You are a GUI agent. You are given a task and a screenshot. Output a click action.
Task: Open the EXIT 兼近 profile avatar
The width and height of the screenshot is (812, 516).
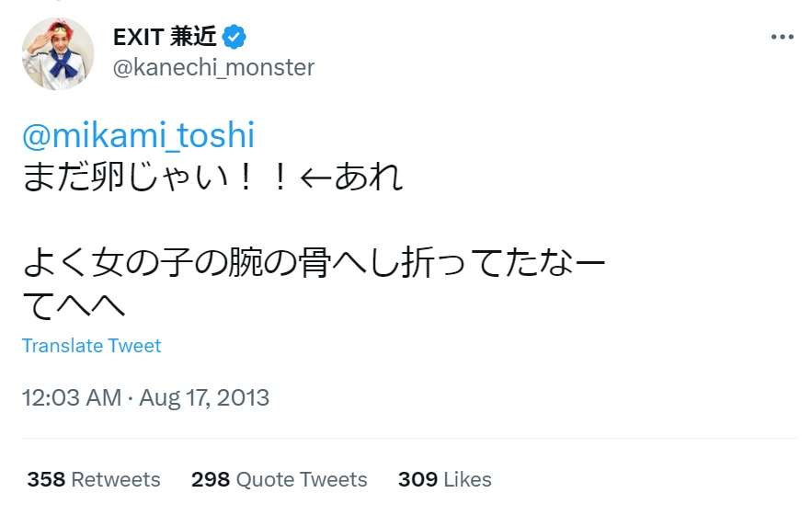(x=58, y=53)
